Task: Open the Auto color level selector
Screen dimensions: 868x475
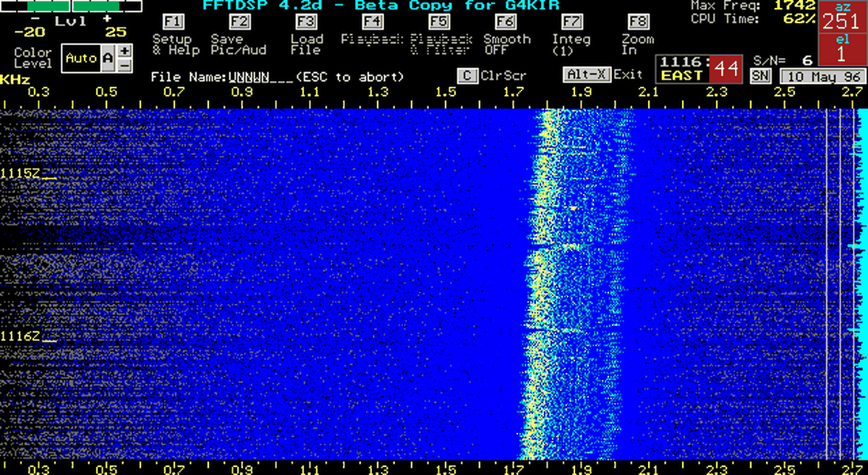Action: point(80,59)
